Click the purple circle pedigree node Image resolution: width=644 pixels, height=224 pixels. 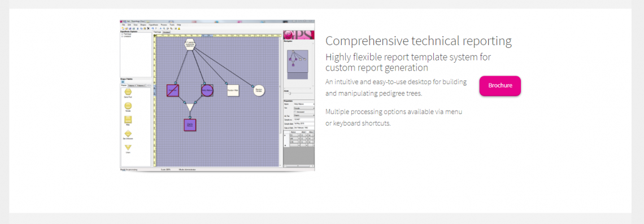[207, 90]
